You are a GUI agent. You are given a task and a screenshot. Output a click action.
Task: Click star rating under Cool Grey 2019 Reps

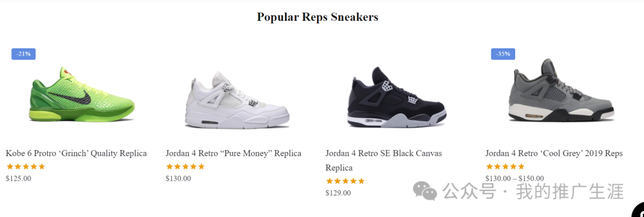coord(505,166)
